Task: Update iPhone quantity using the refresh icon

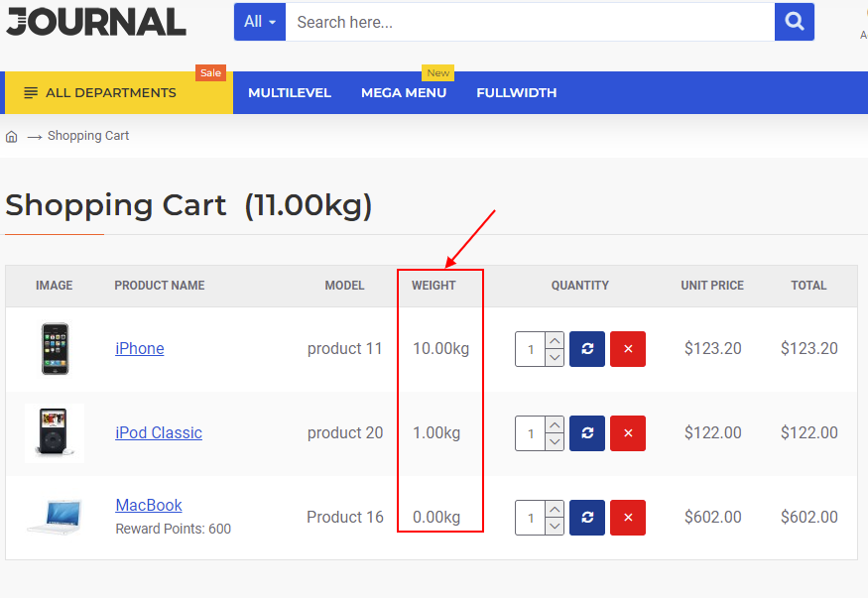Action: [x=586, y=349]
